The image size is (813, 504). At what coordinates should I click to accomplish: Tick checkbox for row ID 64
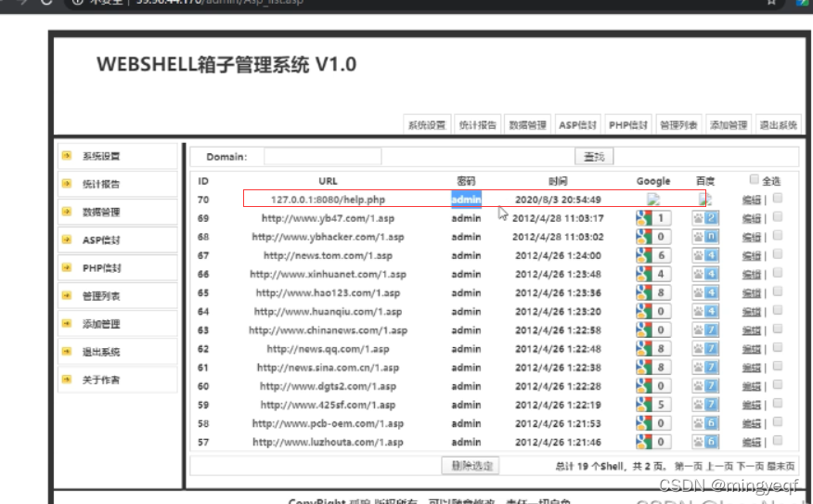click(x=778, y=310)
